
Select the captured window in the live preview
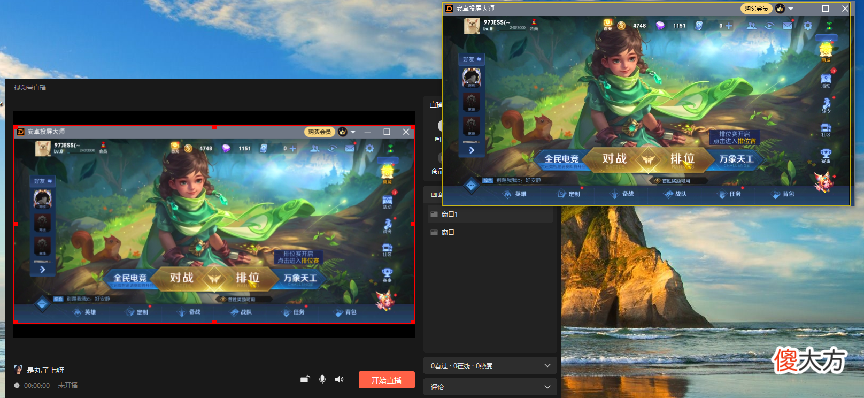pyautogui.click(x=214, y=225)
